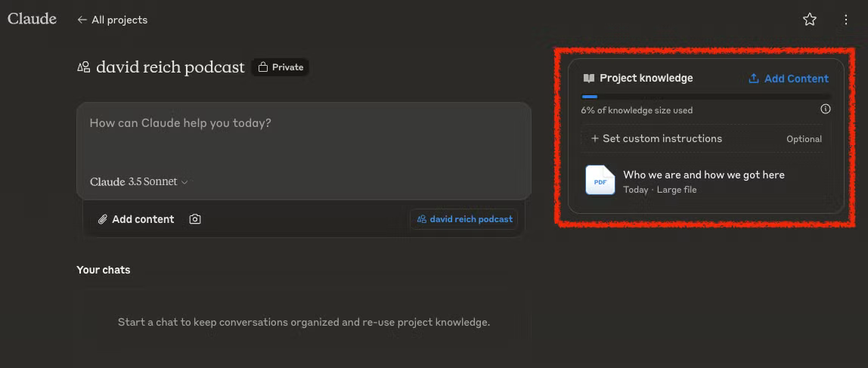The height and width of the screenshot is (368, 868).
Task: Click the PDF file icon
Action: (600, 181)
